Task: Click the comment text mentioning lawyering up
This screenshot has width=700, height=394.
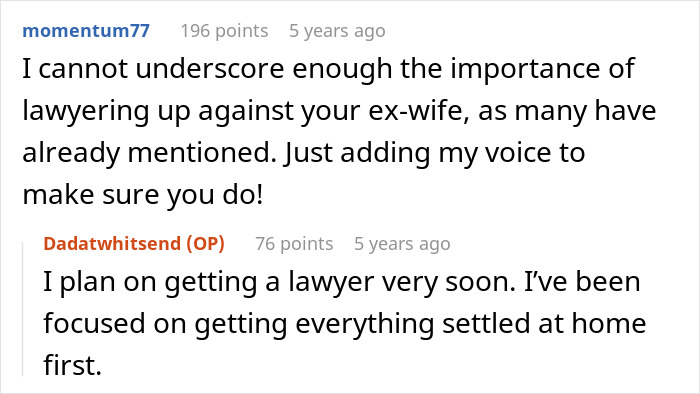Action: point(339,131)
